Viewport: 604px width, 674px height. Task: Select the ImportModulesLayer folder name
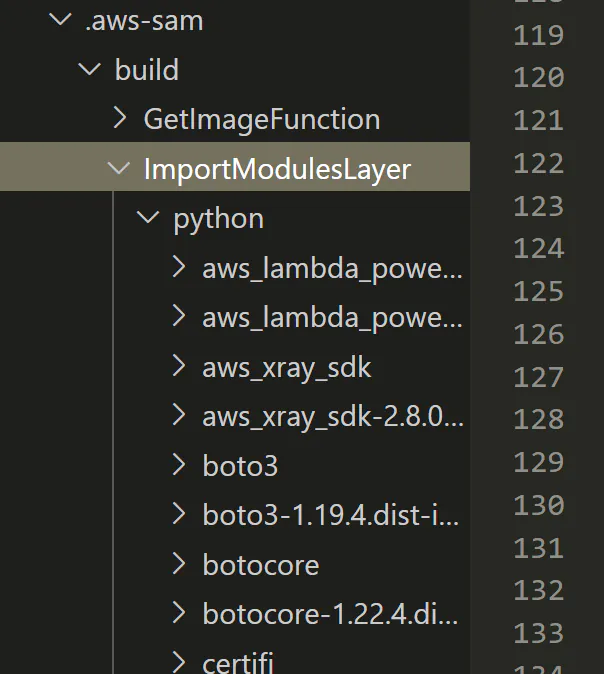277,169
